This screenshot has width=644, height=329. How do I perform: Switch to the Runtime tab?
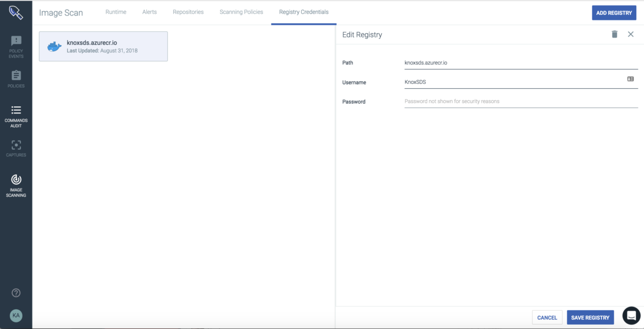coord(116,12)
